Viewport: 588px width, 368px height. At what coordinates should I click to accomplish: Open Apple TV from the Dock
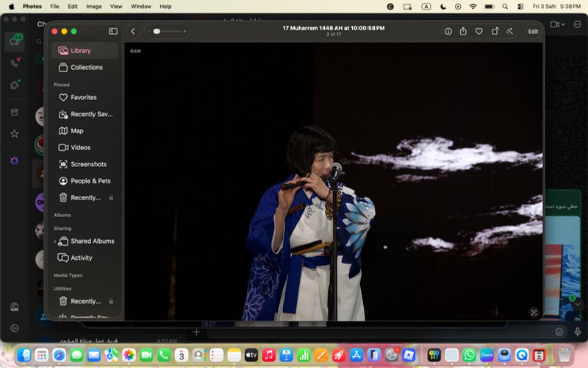(x=251, y=355)
